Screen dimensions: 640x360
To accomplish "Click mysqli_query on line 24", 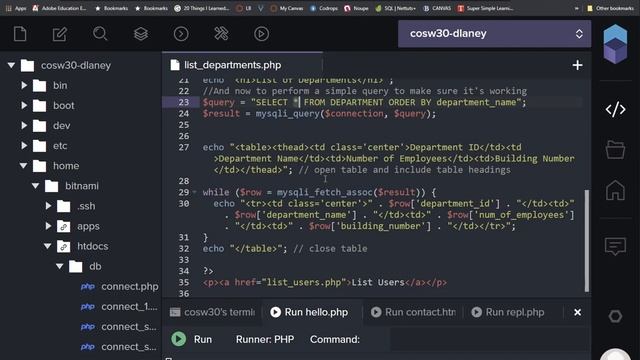I will pos(288,113).
